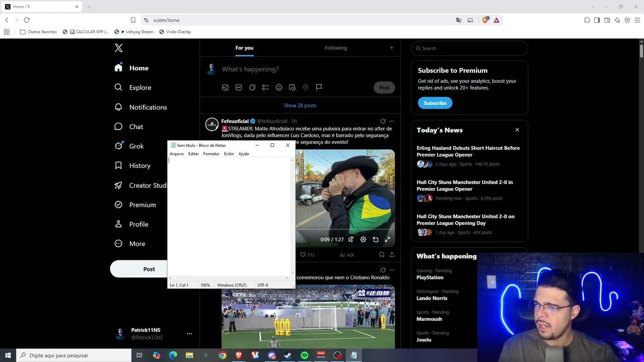
Task: Open Formatar menu in Bloco de Notas
Action: (211, 154)
